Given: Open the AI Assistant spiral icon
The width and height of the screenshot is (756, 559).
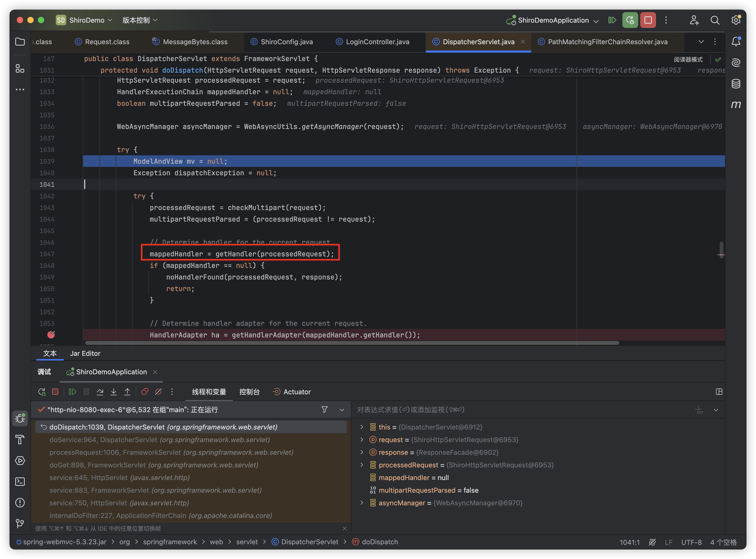Looking at the screenshot, I should point(736,63).
